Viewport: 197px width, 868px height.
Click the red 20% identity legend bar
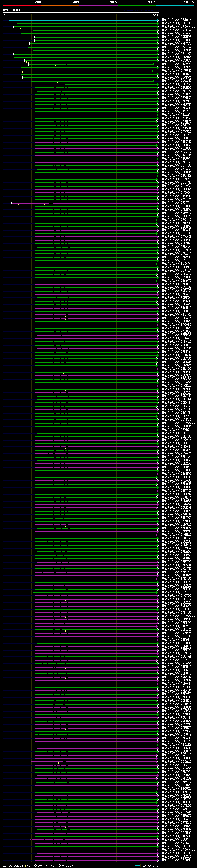pos(22,6)
